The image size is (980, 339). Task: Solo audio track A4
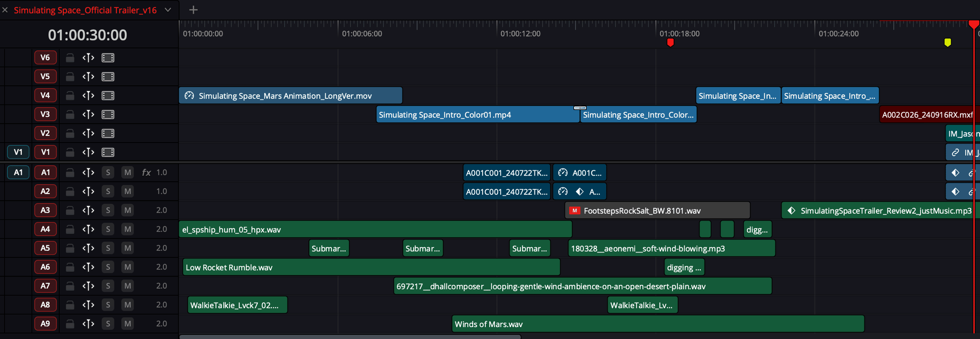tap(108, 229)
